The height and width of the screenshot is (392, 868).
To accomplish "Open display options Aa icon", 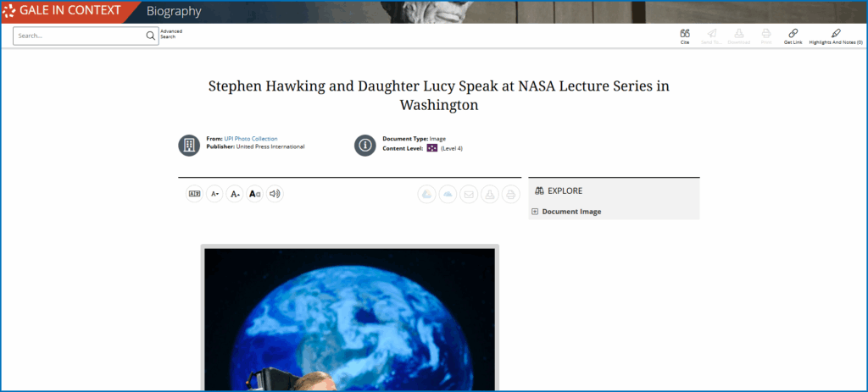I will tap(255, 194).
